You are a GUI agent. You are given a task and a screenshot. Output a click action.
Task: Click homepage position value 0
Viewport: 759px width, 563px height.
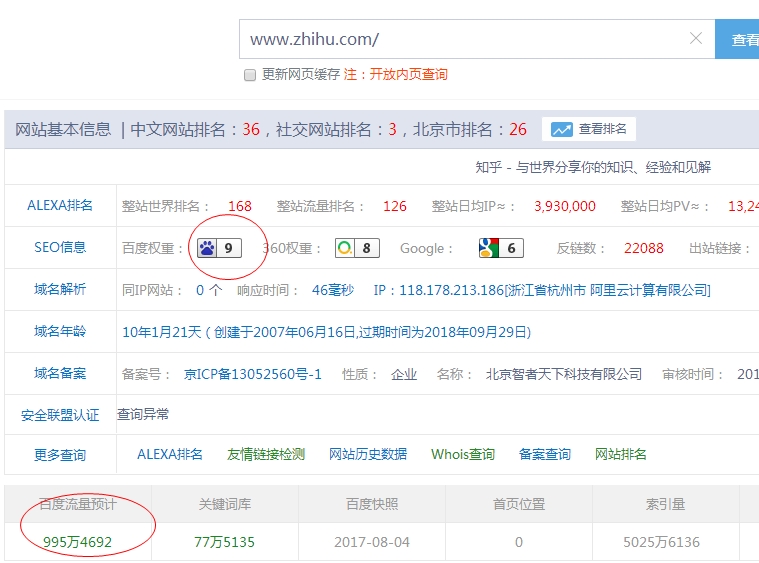[x=519, y=542]
